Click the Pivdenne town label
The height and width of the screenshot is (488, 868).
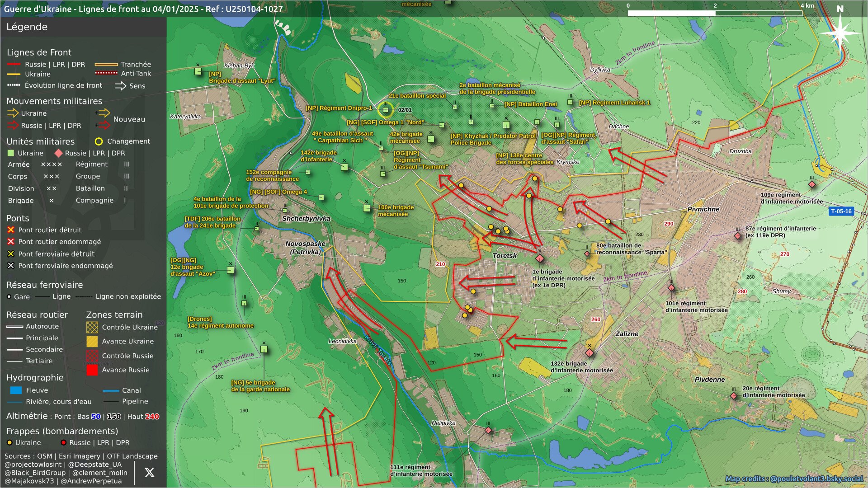pos(709,380)
